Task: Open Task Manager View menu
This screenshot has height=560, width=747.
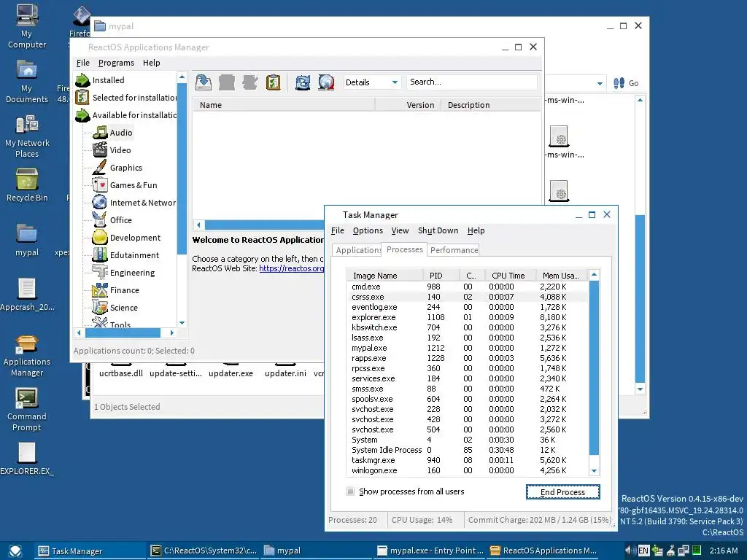Action: click(400, 230)
